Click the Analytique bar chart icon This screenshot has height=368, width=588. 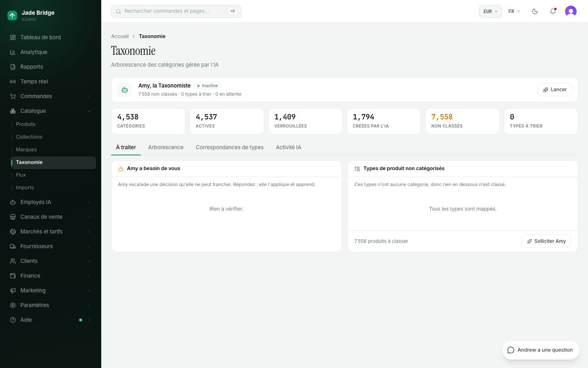pyautogui.click(x=13, y=52)
